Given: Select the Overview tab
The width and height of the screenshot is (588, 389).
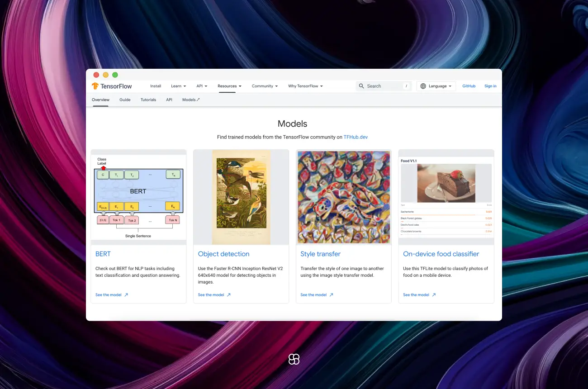Looking at the screenshot, I should (100, 100).
